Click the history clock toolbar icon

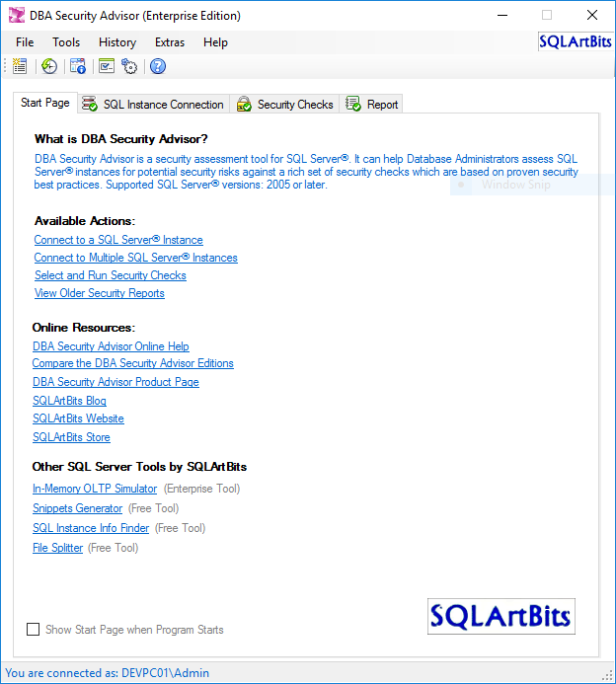[49, 66]
